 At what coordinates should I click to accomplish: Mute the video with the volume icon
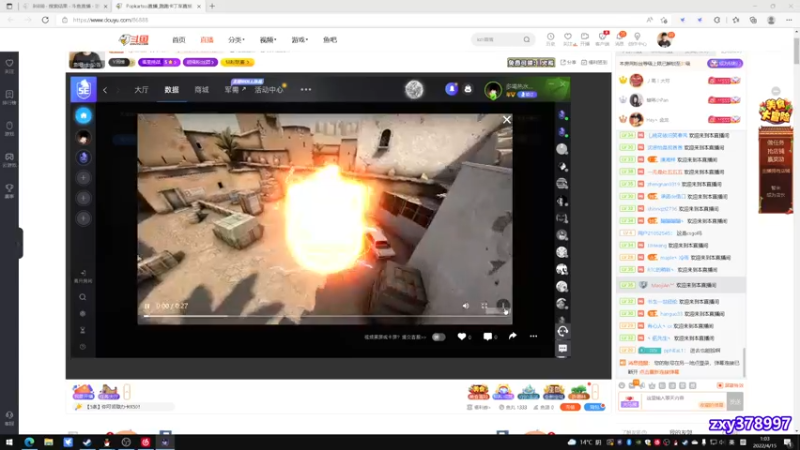466,306
